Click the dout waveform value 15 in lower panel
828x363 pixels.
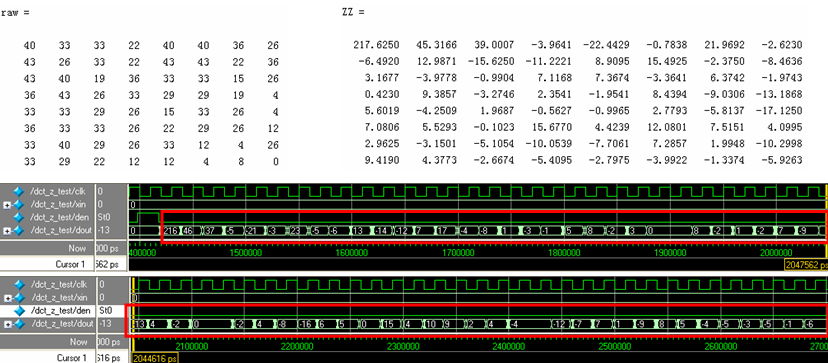pos(388,324)
